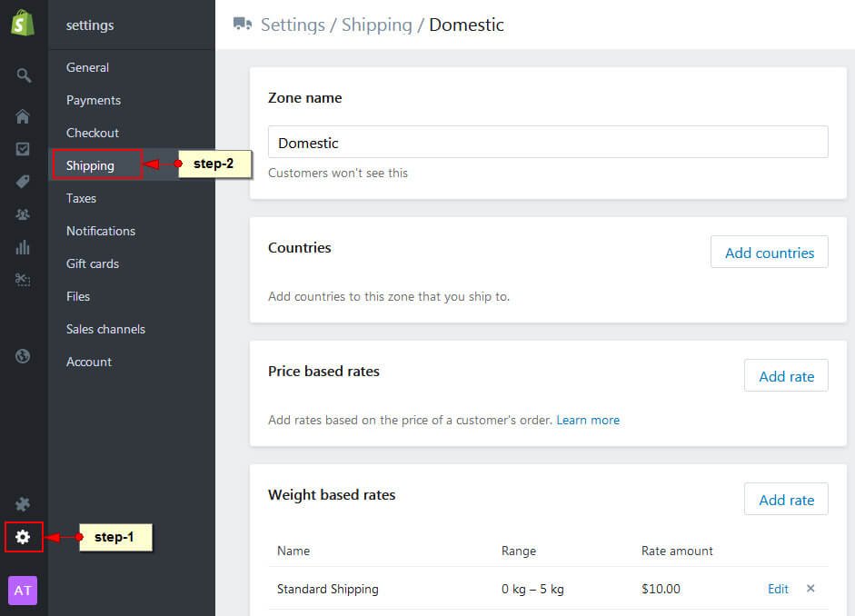Screen dimensions: 855x616
Task: Focus the Zone name input field
Action: tap(548, 143)
